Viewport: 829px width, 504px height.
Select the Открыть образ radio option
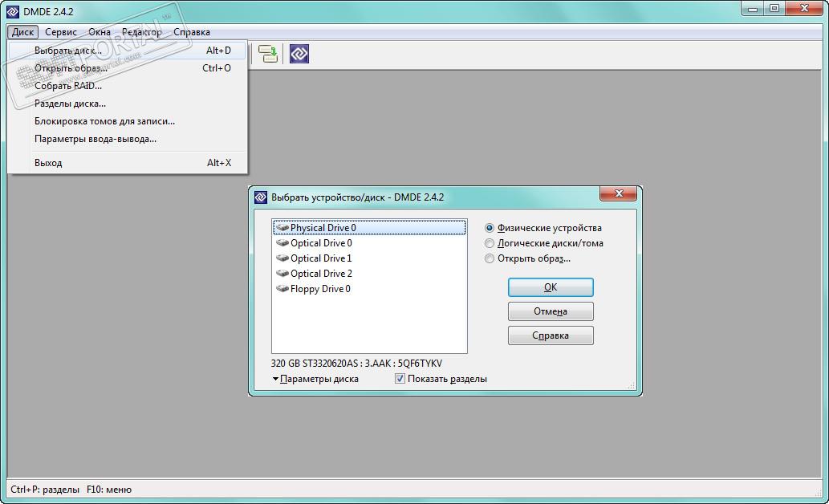tap(490, 258)
